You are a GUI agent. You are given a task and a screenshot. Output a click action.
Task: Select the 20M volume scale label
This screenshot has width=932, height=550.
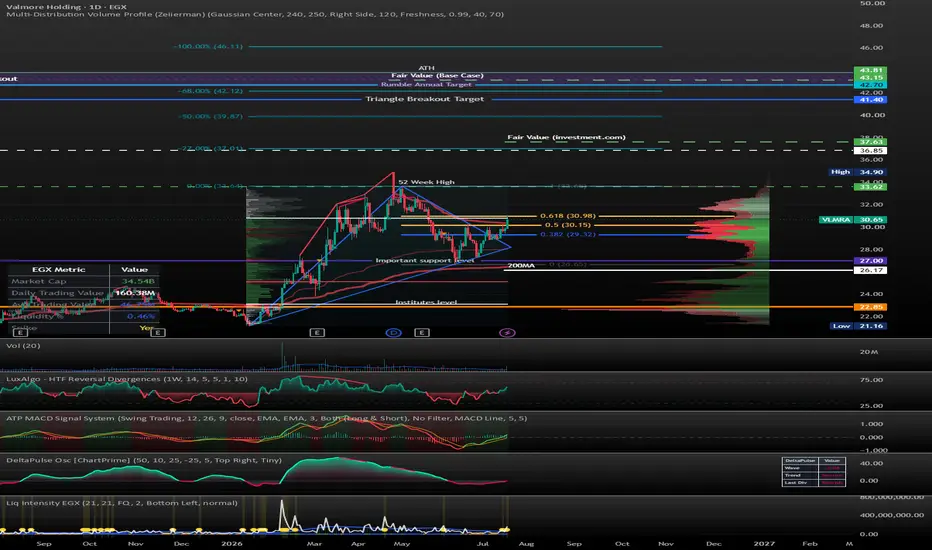868,352
